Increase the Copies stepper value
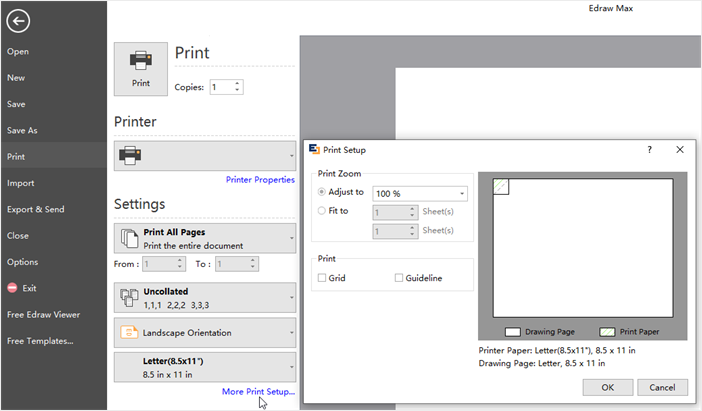 237,84
